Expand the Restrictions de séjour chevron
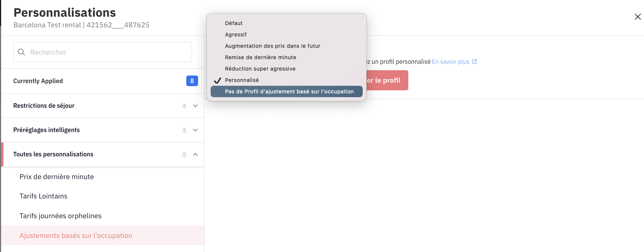 pyautogui.click(x=195, y=106)
